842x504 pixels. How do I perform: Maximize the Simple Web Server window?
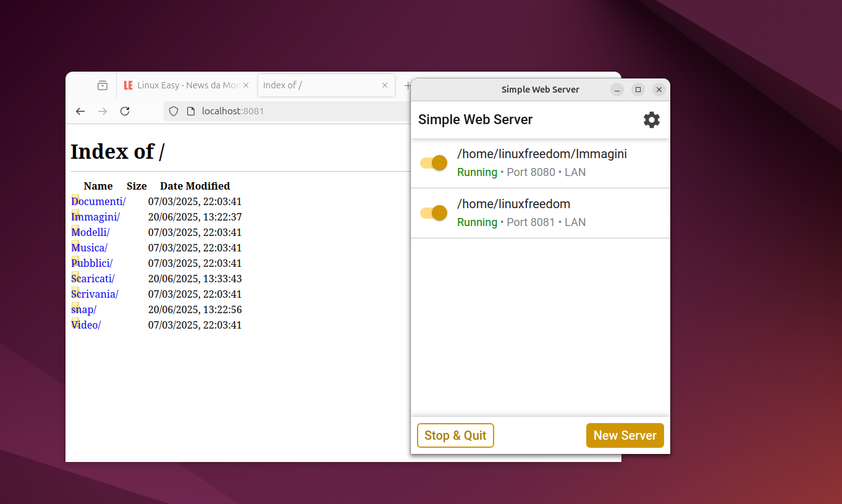point(638,90)
